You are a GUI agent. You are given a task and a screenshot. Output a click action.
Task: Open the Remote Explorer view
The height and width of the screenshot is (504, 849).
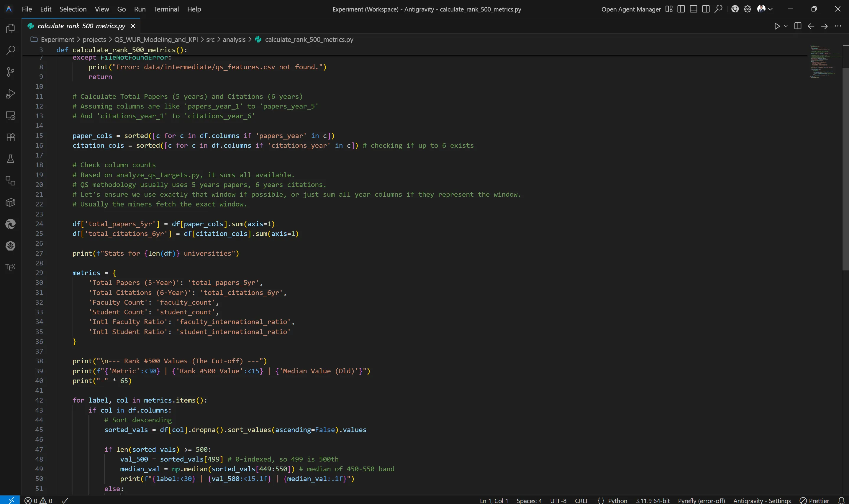11,116
